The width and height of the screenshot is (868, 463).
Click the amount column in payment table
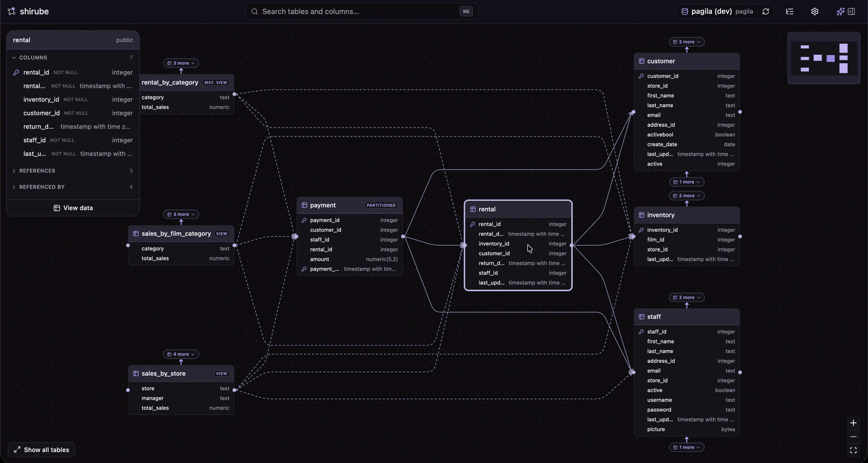point(350,259)
